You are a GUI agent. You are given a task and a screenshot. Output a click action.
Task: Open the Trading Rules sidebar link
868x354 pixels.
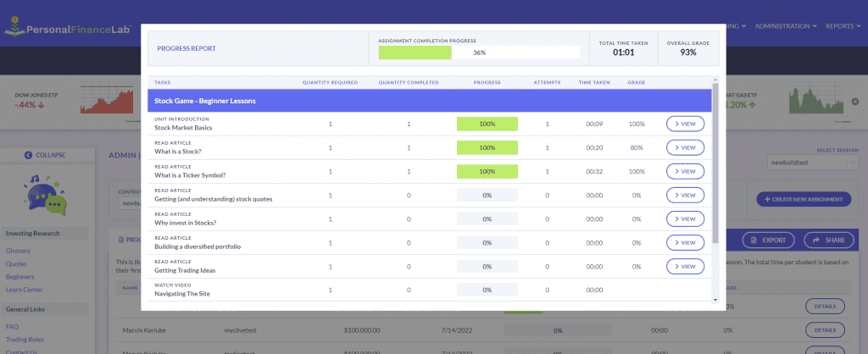pos(25,339)
